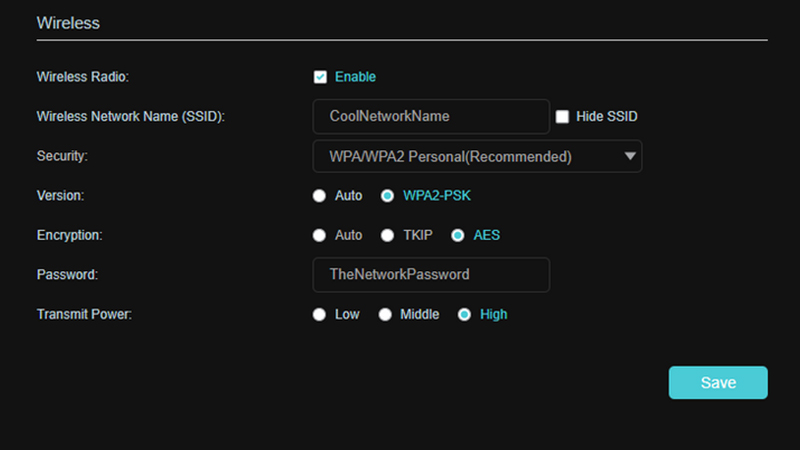Set Transmit Power to Low
Viewport: 800px width, 450px height.
point(320,314)
